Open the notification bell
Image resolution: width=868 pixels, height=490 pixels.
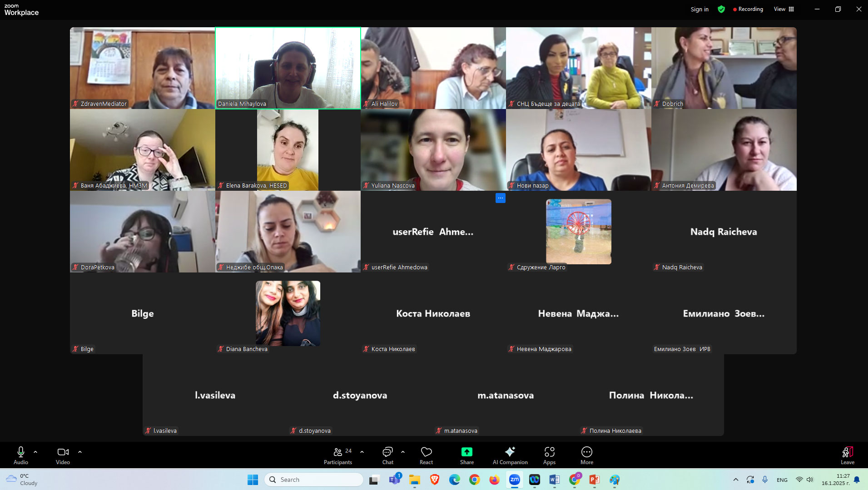click(857, 480)
